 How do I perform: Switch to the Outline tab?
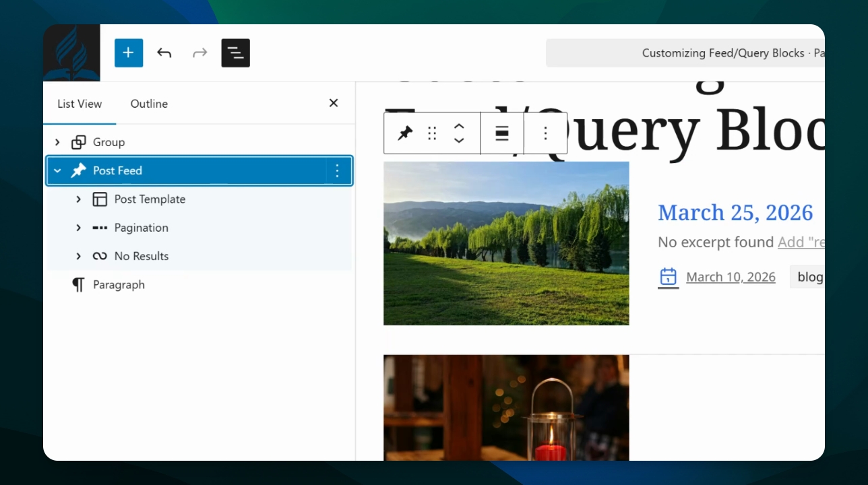[x=149, y=104]
